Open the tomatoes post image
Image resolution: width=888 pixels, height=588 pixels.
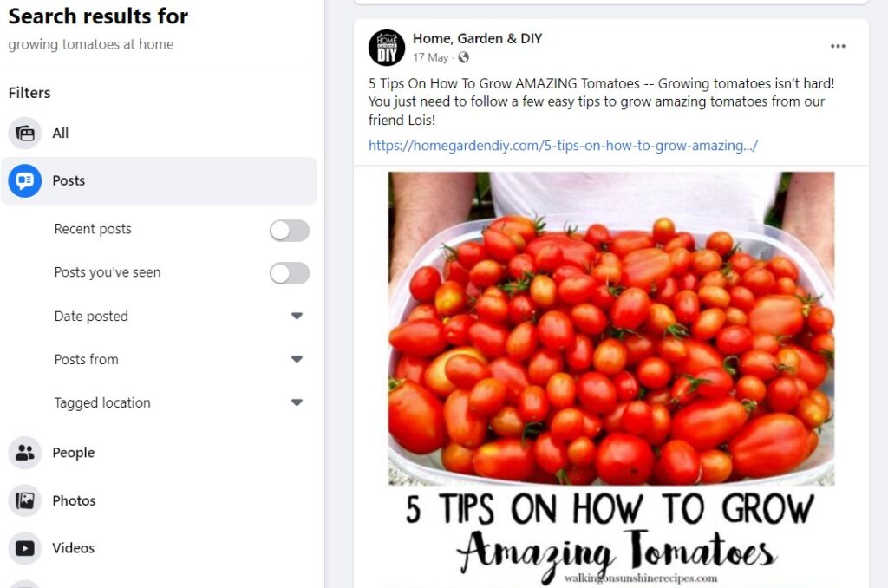pos(611,378)
